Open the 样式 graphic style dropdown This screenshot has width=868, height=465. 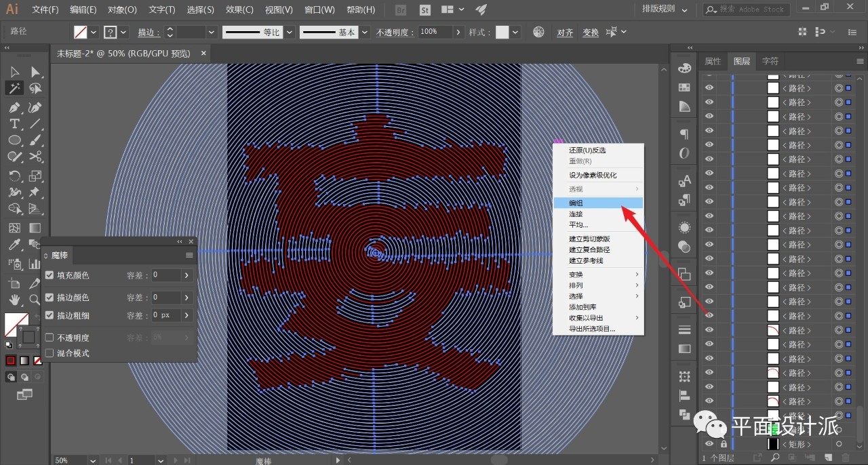(516, 32)
